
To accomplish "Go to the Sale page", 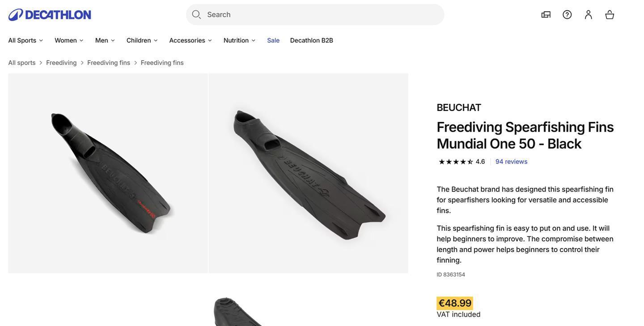I will [x=273, y=40].
